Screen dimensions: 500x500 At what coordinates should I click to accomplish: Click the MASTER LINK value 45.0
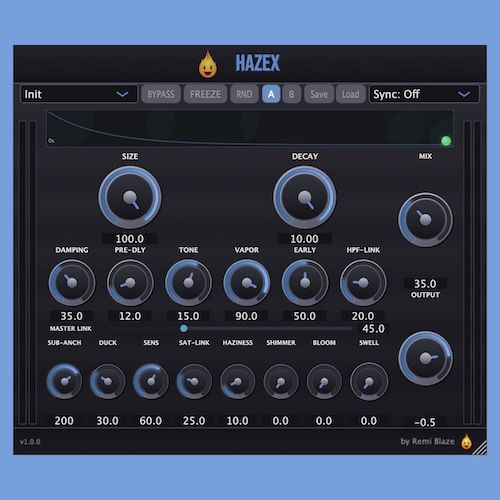pos(373,329)
